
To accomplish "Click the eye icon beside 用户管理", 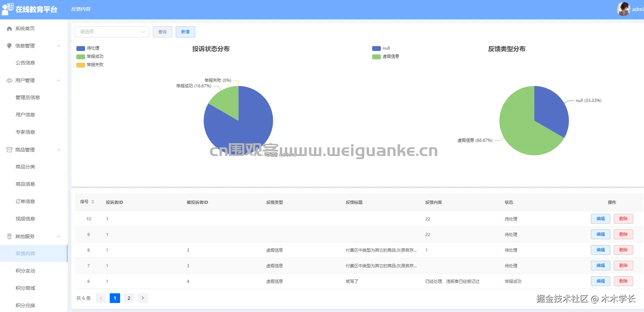I will (9, 80).
